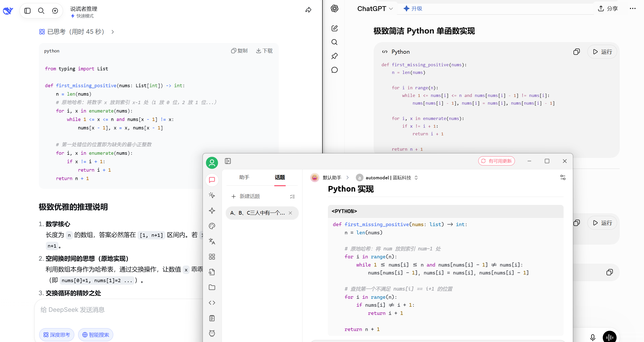Start a new DeepSeek chat

coord(55,11)
